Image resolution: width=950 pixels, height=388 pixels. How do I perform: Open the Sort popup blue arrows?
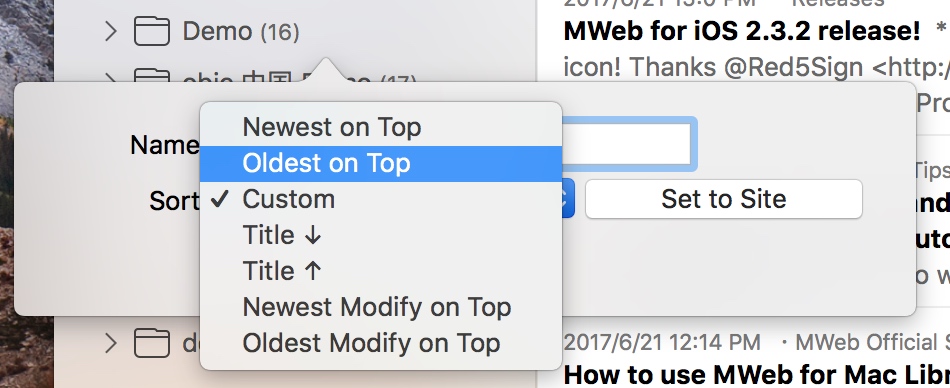point(568,199)
